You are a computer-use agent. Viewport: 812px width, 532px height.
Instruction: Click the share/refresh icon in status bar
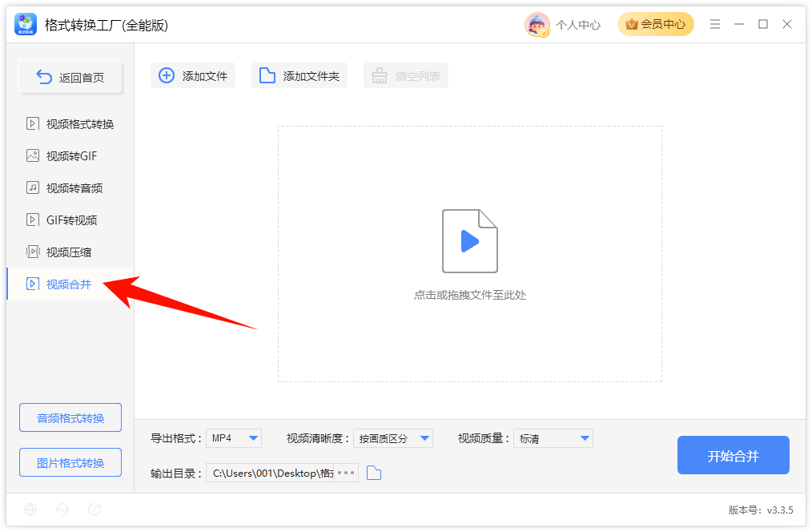tap(94, 510)
